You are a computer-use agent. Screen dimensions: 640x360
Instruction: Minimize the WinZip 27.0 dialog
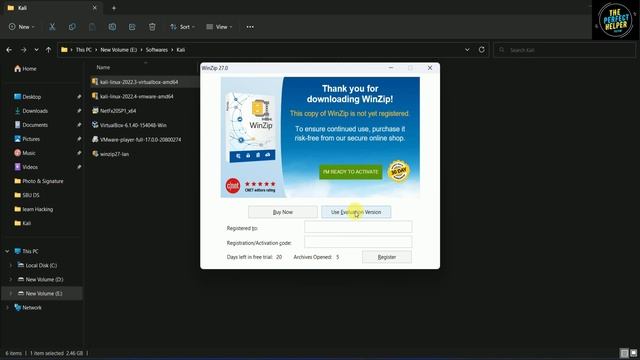391,68
